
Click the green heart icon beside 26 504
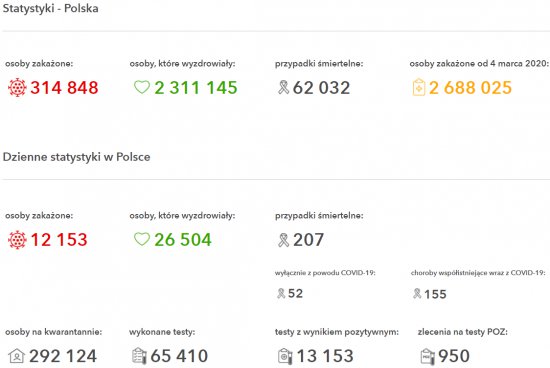pos(142,239)
